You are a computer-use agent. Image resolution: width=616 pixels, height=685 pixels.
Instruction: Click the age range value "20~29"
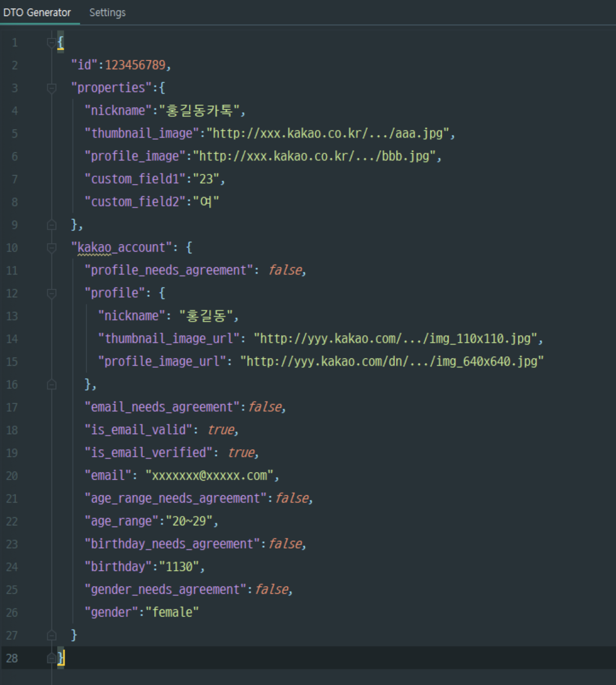point(189,521)
